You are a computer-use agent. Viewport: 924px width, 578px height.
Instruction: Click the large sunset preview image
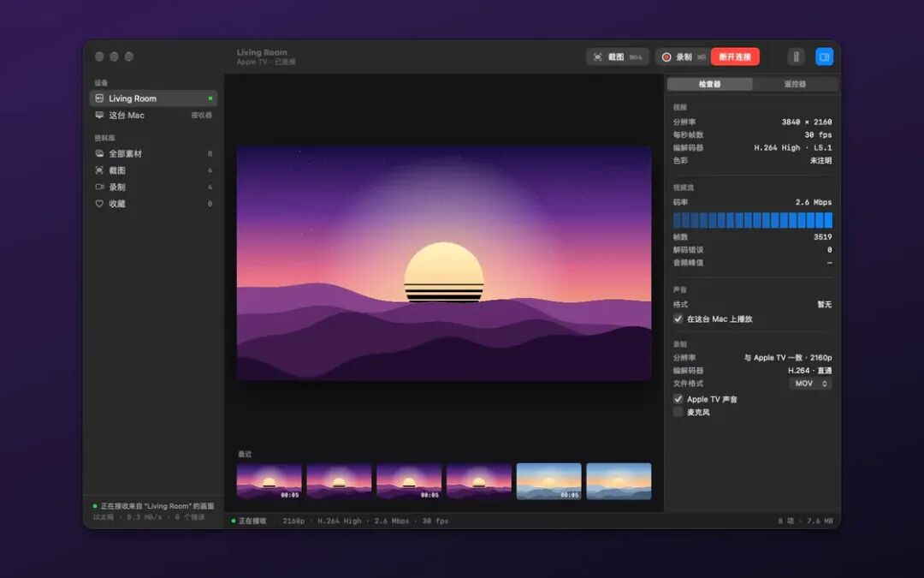pyautogui.click(x=444, y=264)
